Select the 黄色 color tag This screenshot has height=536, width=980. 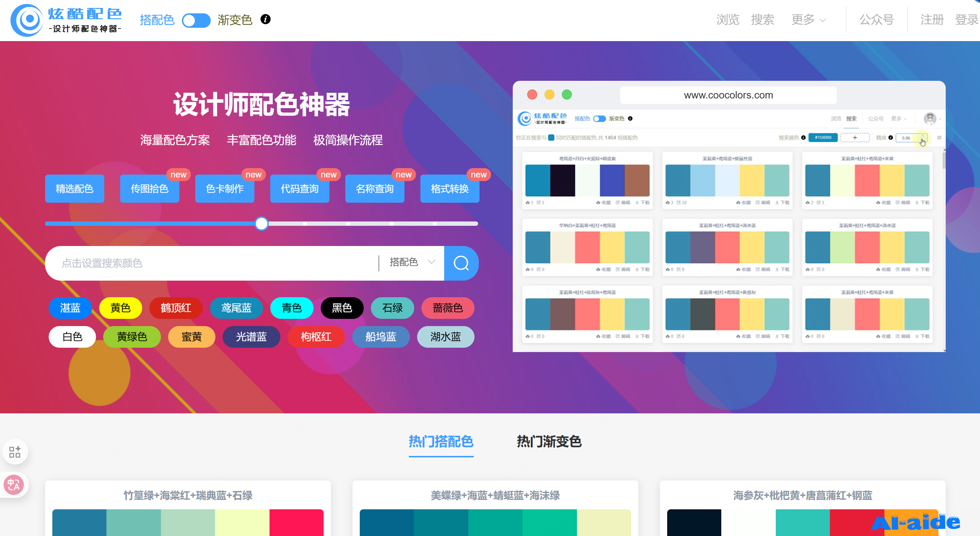121,308
